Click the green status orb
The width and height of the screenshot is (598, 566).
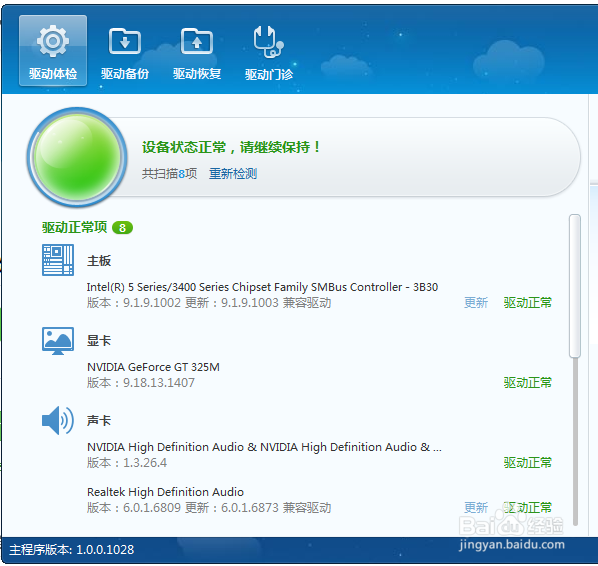pyautogui.click(x=77, y=157)
